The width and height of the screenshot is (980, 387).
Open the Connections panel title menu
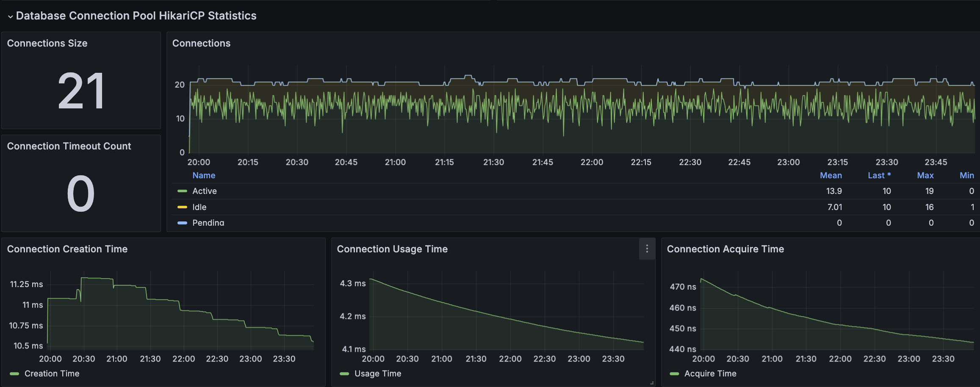click(201, 43)
